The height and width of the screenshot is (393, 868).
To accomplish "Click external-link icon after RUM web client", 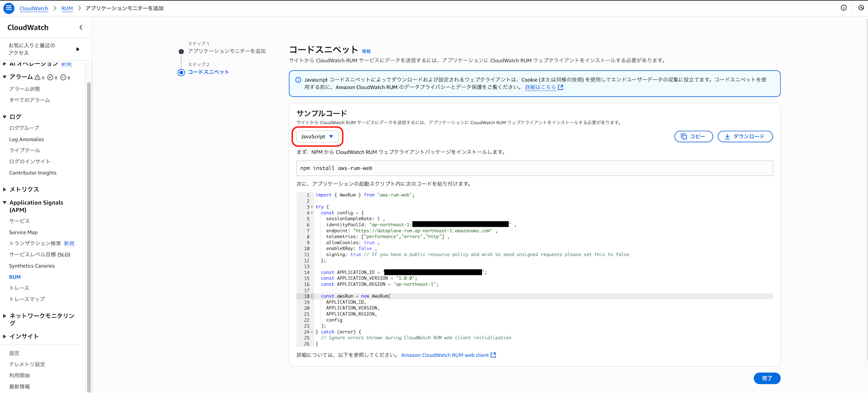I will (493, 355).
